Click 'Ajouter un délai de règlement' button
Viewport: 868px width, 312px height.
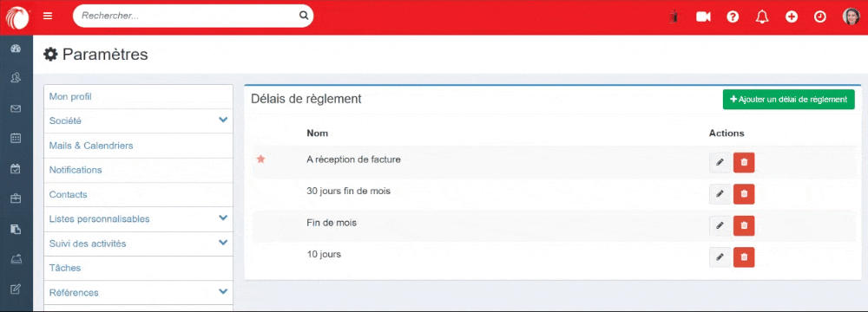(x=788, y=100)
